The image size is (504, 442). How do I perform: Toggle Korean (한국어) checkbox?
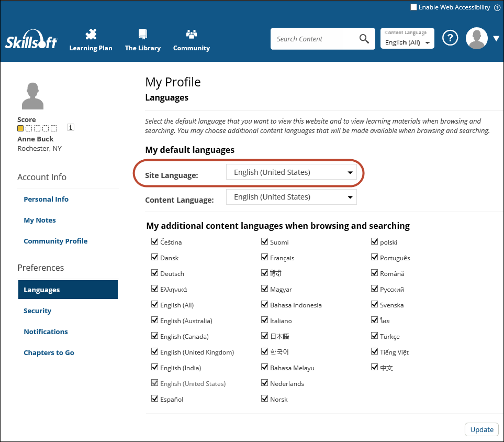point(264,351)
